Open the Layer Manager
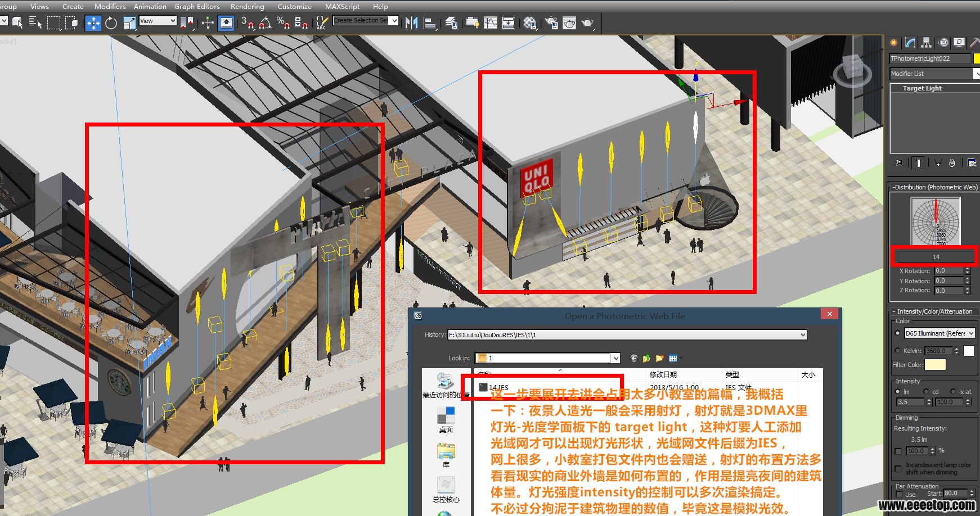Screen dimensions: 980x516 [x=451, y=23]
